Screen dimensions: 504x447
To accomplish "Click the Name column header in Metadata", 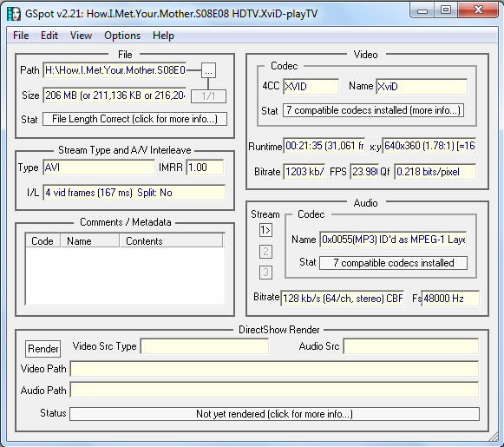I will (x=90, y=241).
